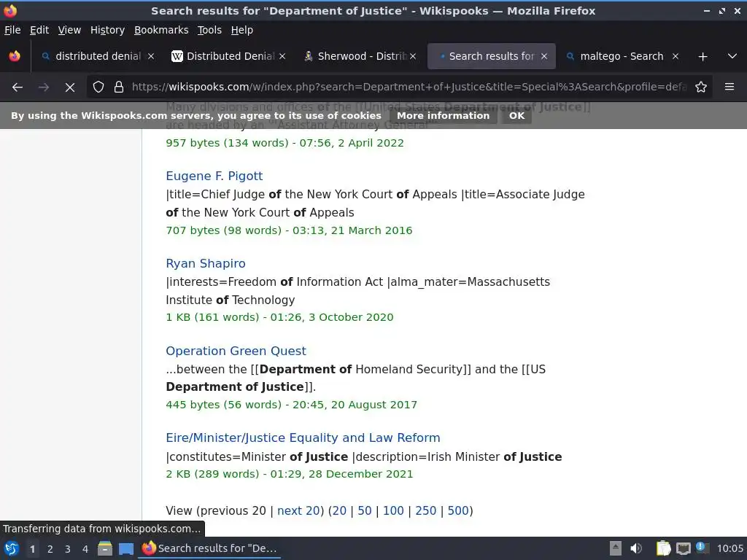Image resolution: width=747 pixels, height=560 pixels.
Task: Bookmark this page with the star icon
Action: pyautogui.click(x=701, y=87)
